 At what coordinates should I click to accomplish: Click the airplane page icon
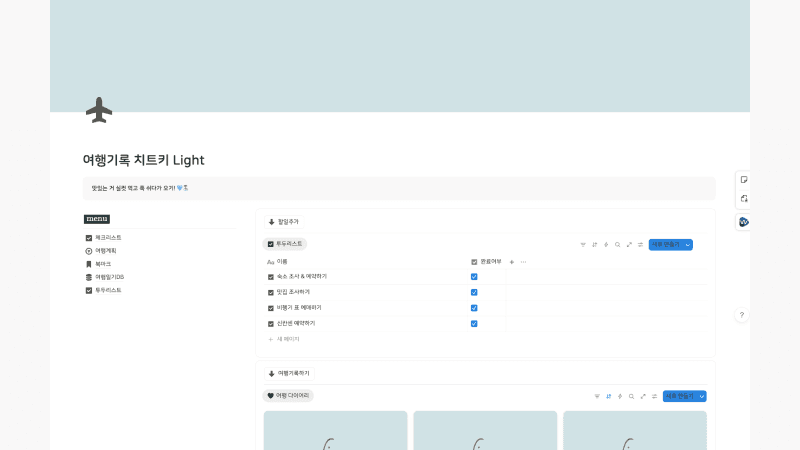tap(99, 110)
